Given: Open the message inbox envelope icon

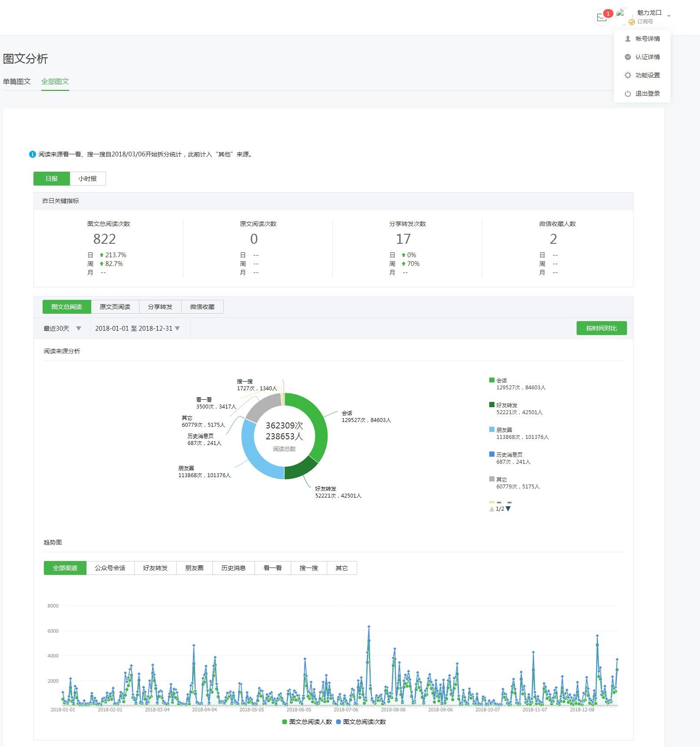Looking at the screenshot, I should click(601, 18).
